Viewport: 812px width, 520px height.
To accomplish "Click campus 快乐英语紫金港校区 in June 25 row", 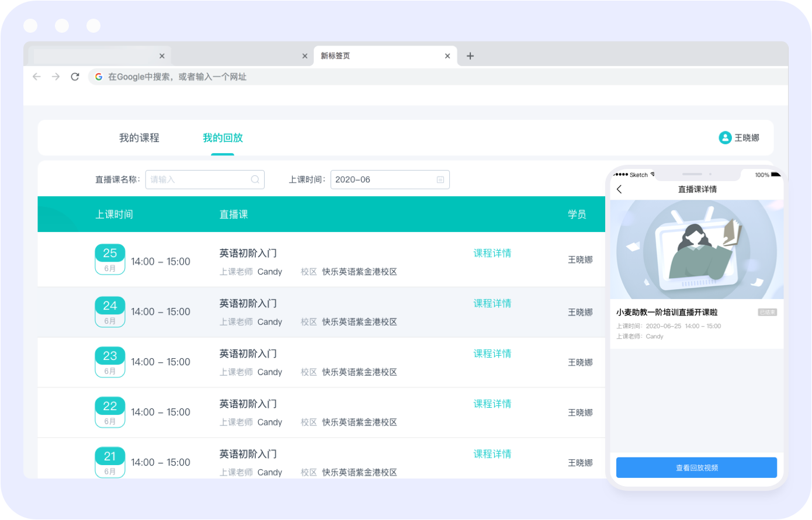I will click(x=359, y=272).
